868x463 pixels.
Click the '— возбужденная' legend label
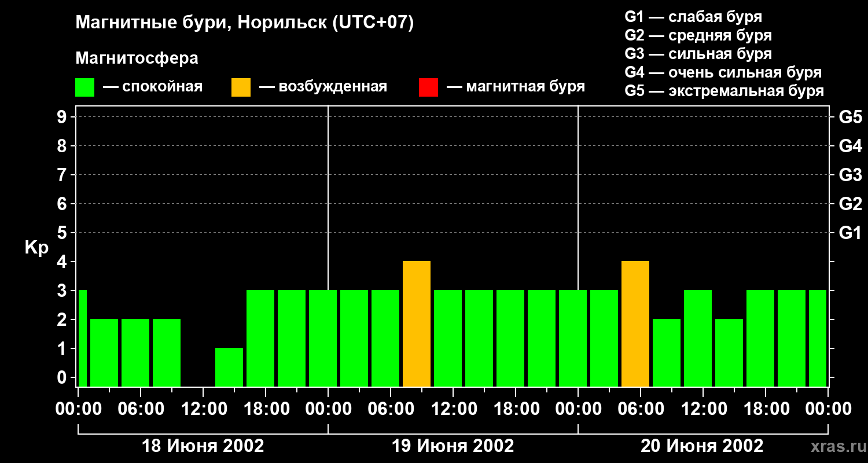[x=323, y=87]
